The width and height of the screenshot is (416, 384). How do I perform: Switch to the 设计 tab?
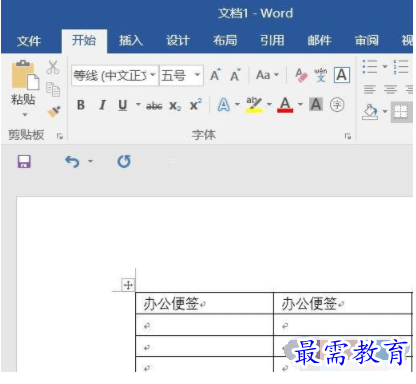[178, 40]
